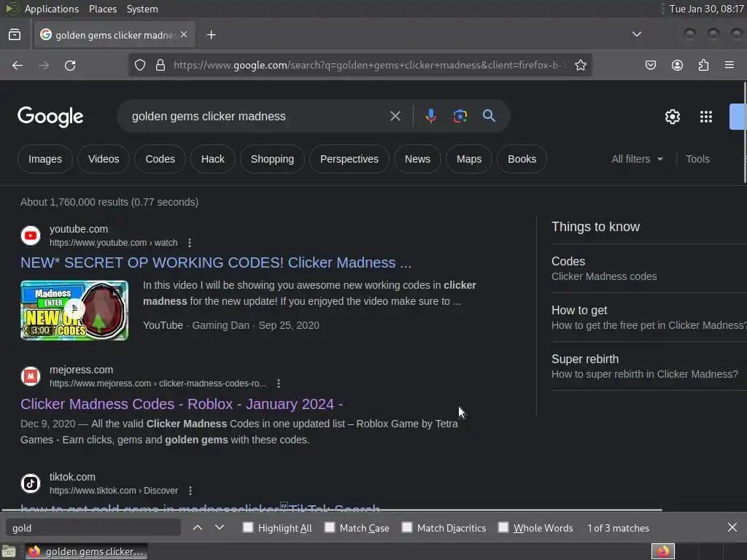747x560 pixels.
Task: Enable the Highlight All checkbox
Action: pyautogui.click(x=248, y=528)
